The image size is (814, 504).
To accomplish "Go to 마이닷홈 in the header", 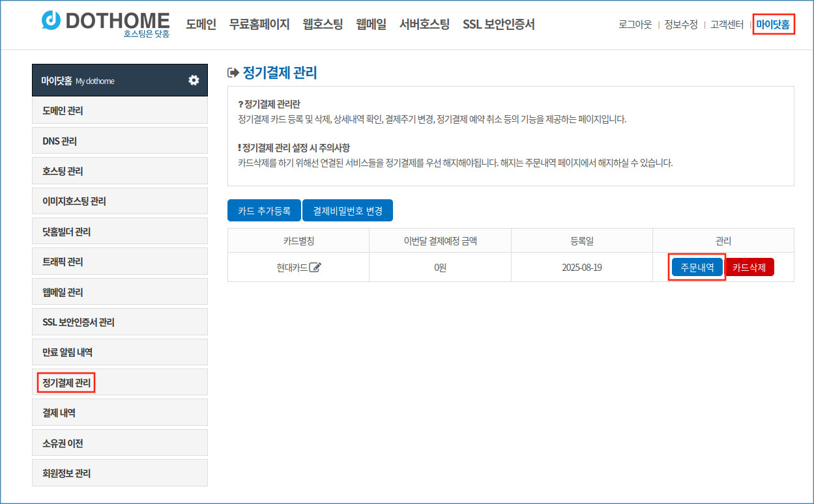I will click(773, 25).
